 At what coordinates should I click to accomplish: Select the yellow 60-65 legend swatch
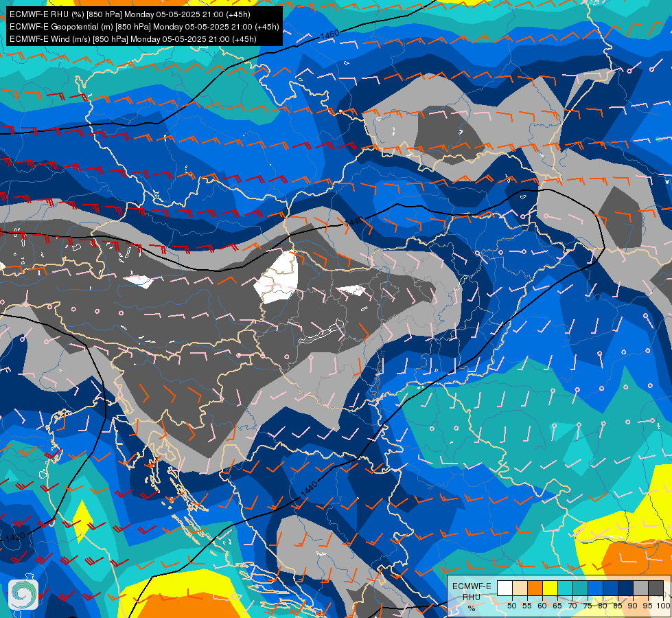click(x=550, y=588)
